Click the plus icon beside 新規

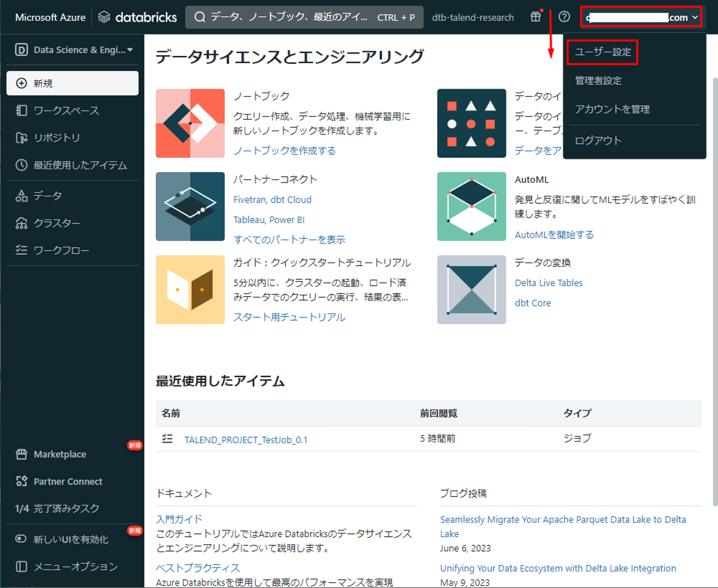click(21, 83)
